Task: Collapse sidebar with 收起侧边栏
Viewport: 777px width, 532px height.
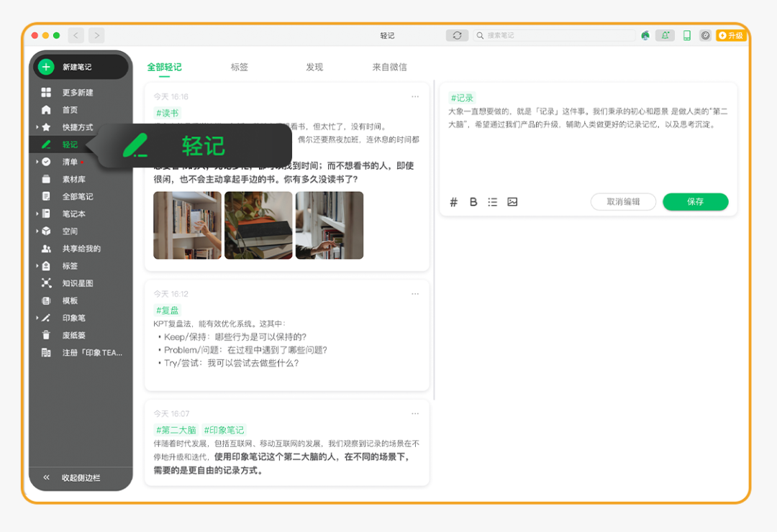Action: click(81, 477)
